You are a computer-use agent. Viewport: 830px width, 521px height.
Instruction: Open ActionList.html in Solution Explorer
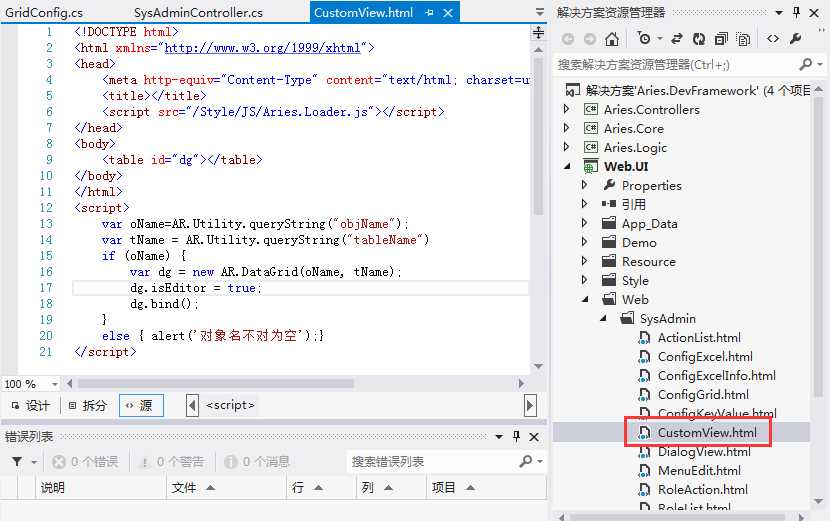pos(699,337)
